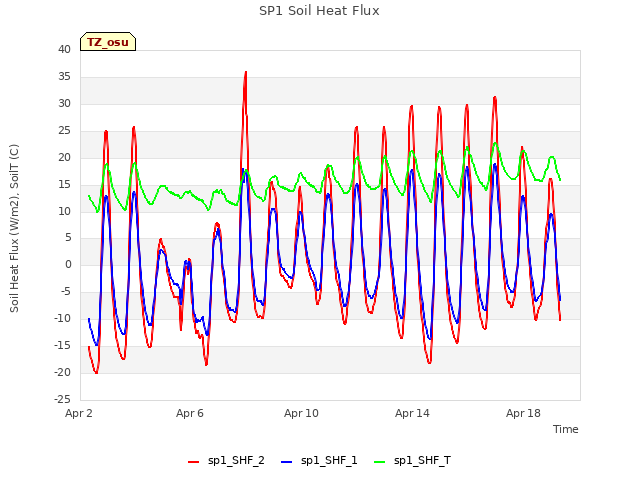
Task: Select the sp1_SHF_1 legend label
Action: [x=329, y=461]
